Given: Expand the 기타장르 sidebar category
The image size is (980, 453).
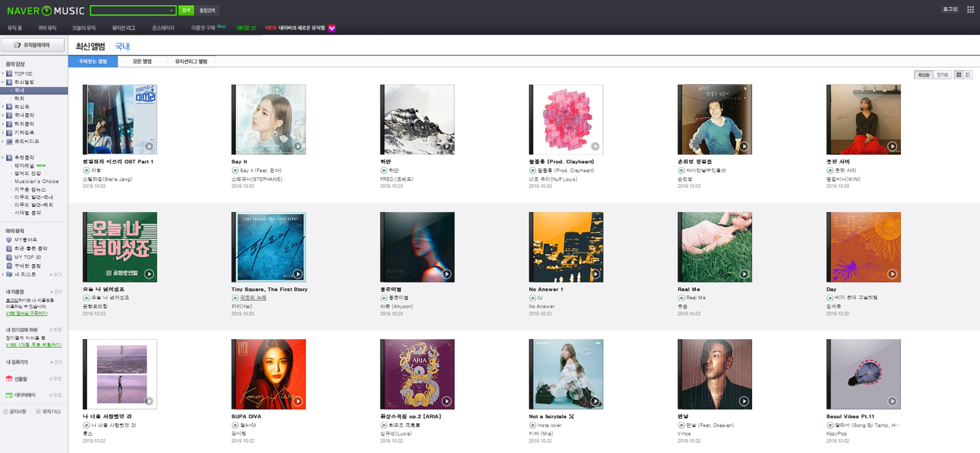Looking at the screenshot, I should (3, 133).
